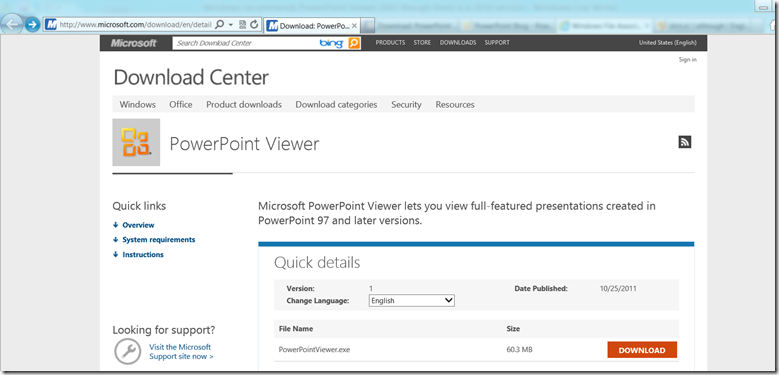Click the arrow beside Overview
This screenshot has width=779, height=375.
[116, 225]
